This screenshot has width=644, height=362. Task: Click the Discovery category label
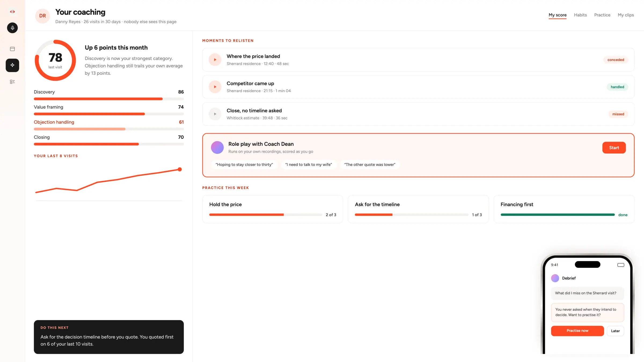pyautogui.click(x=44, y=92)
